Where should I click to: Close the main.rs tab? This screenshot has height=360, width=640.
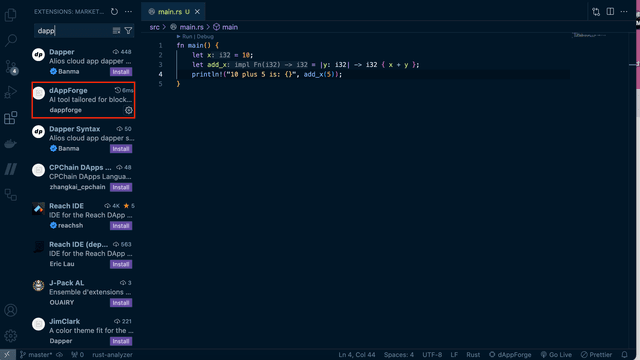(197, 12)
